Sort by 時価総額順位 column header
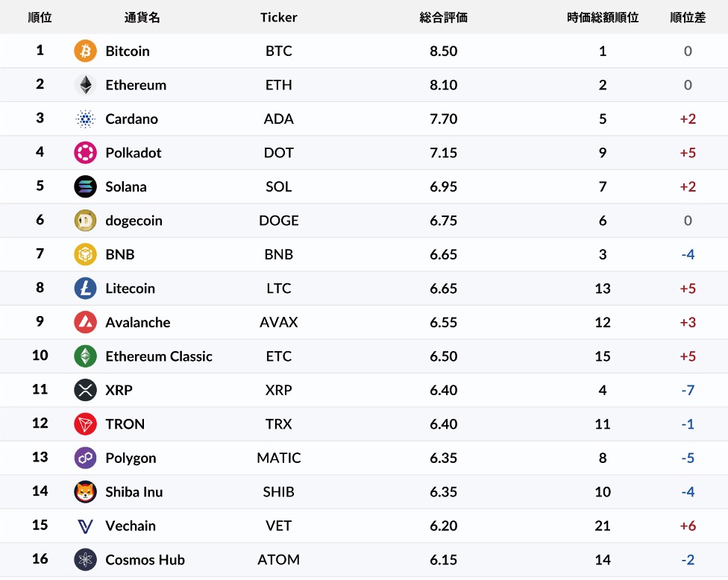Screen dimensions: 728x580 pos(603,17)
